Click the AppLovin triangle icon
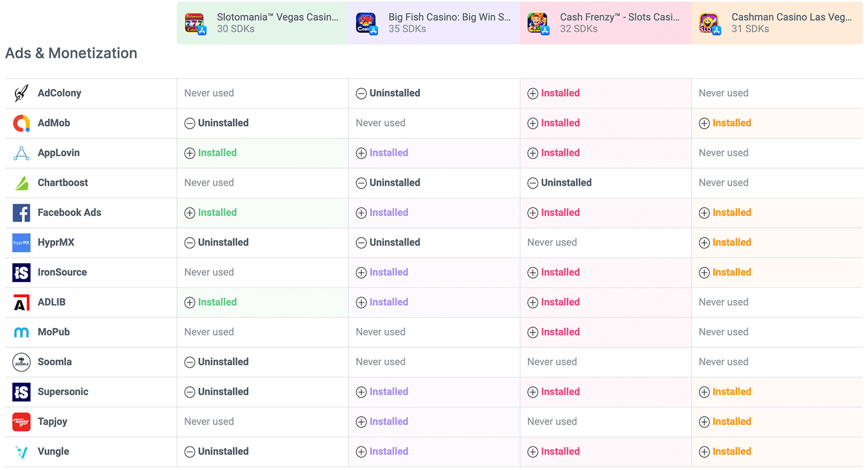 tap(21, 153)
